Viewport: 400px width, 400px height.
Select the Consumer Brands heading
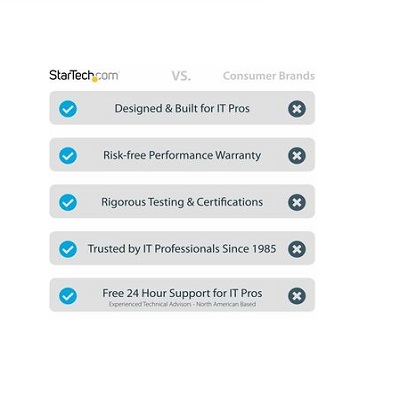[x=269, y=76]
